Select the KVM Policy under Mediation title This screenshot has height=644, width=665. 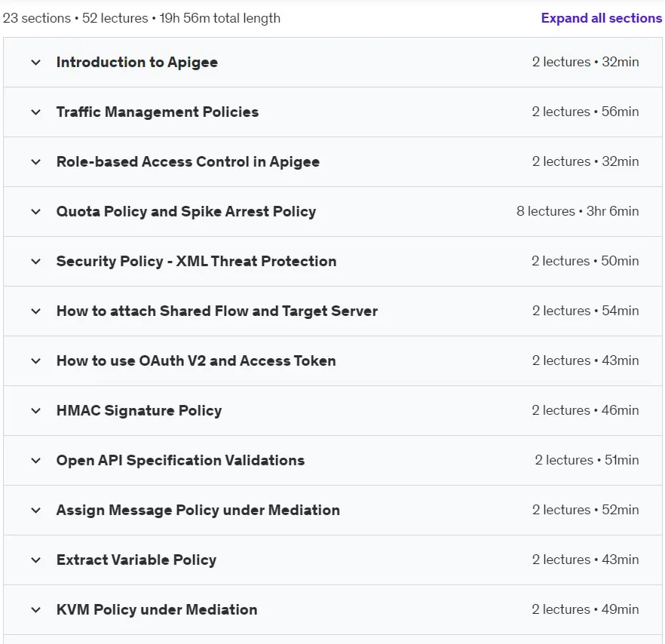157,609
